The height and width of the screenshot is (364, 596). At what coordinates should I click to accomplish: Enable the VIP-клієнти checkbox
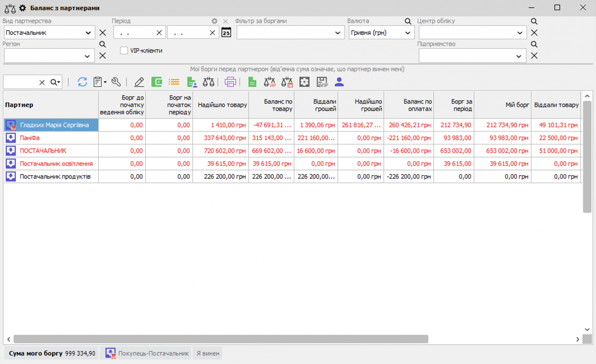(124, 50)
